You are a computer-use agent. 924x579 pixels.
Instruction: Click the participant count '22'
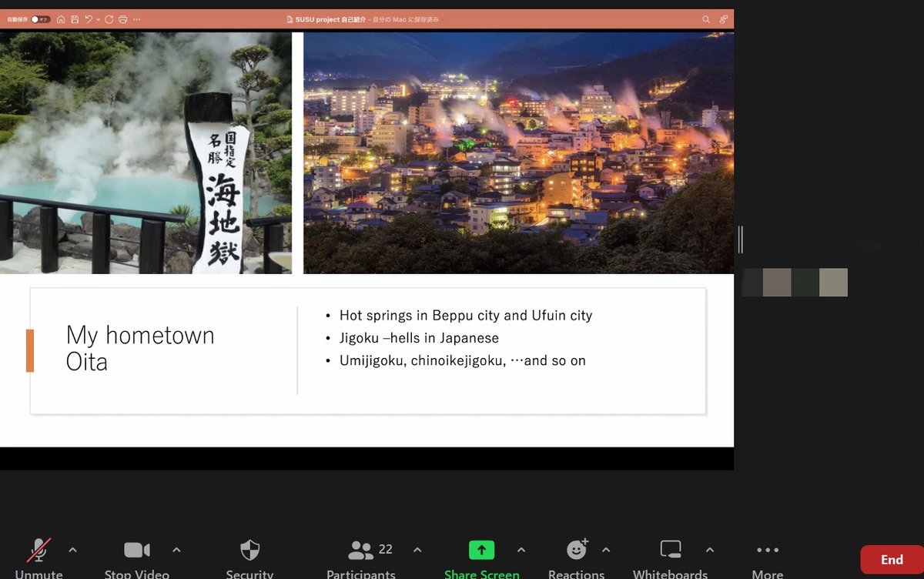(386, 549)
